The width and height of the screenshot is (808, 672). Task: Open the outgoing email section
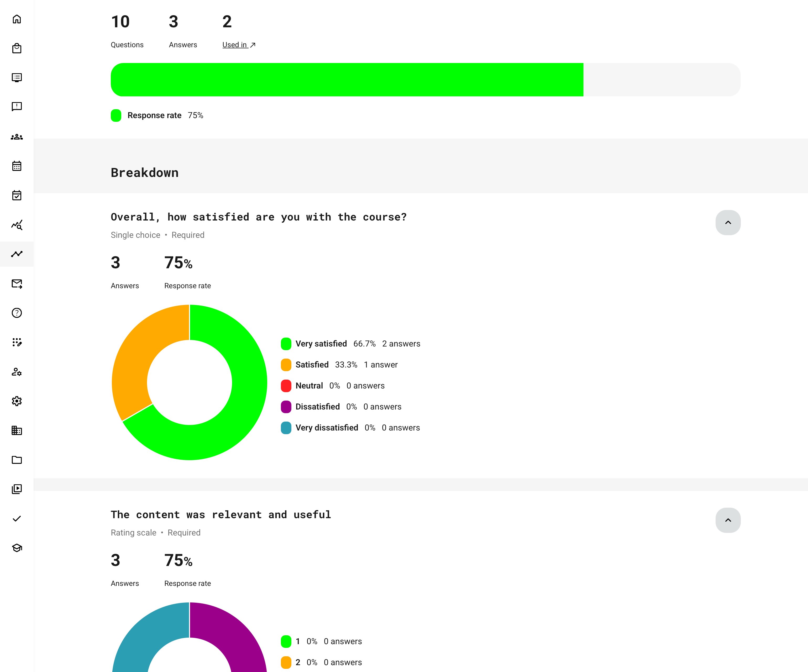(x=17, y=284)
